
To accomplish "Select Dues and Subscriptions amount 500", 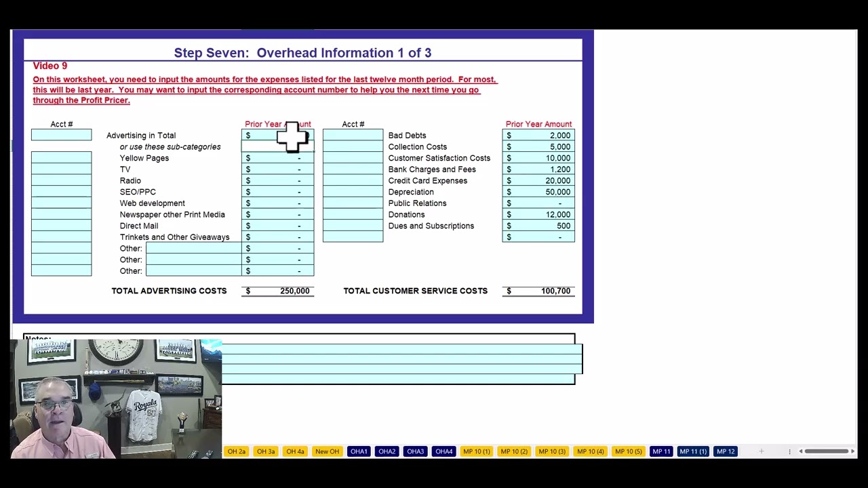I will [x=538, y=226].
